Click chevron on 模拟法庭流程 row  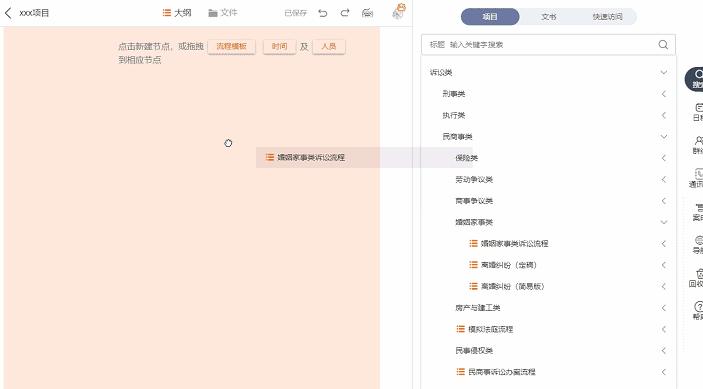click(x=664, y=329)
